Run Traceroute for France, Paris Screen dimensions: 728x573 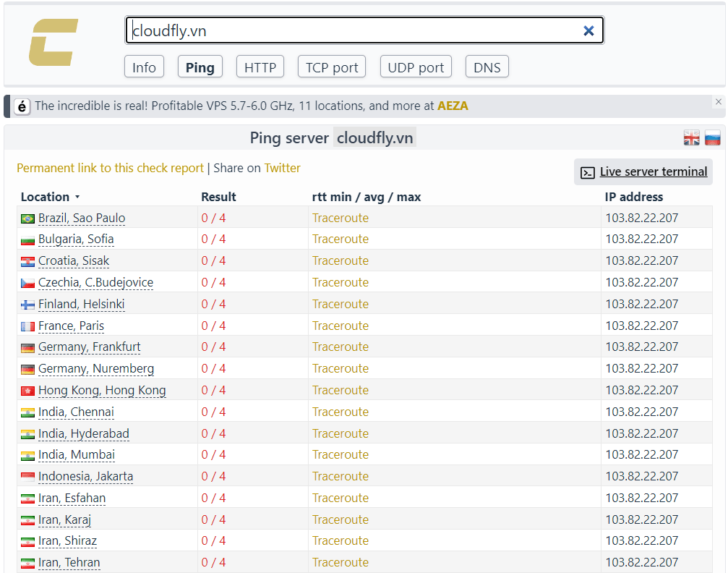pyautogui.click(x=341, y=326)
